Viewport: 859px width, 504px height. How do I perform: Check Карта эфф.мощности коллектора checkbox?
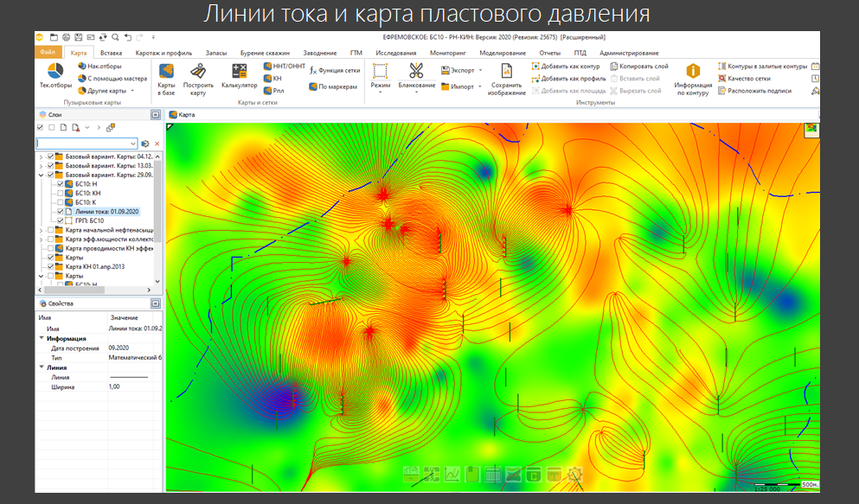point(50,239)
